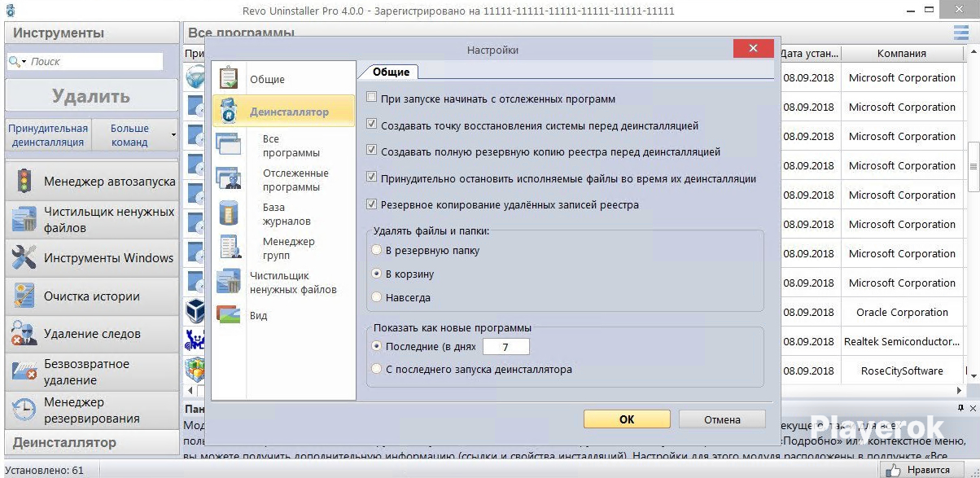
Task: Click the search magnifier icon
Action: (14, 61)
